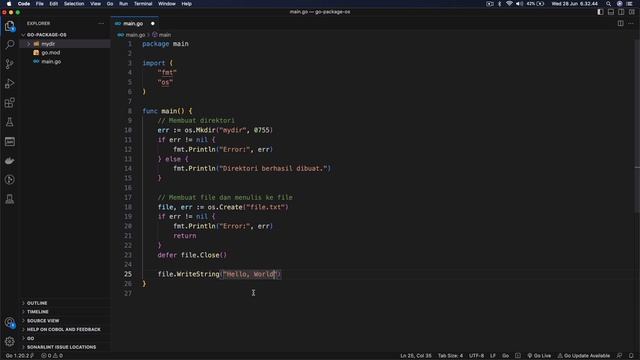Viewport: 640px width, 360px height.
Task: Open the Manage gear settings
Action: point(10,341)
